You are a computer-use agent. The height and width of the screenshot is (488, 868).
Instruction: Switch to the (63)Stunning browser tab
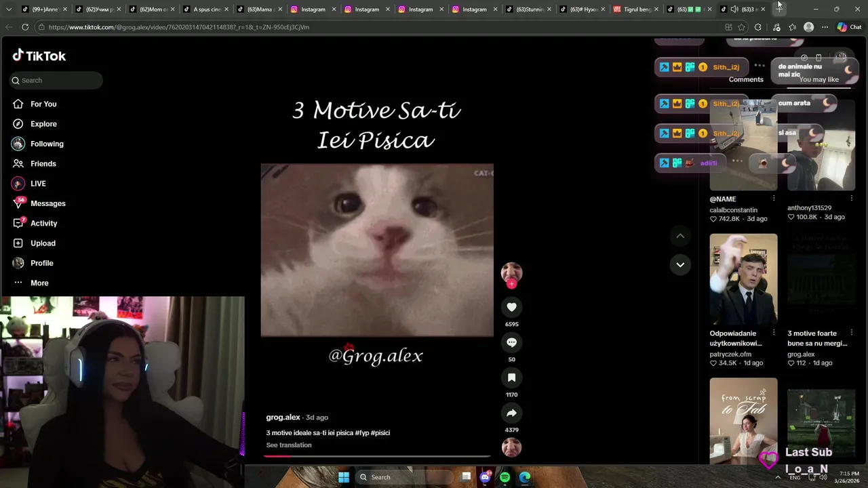529,9
